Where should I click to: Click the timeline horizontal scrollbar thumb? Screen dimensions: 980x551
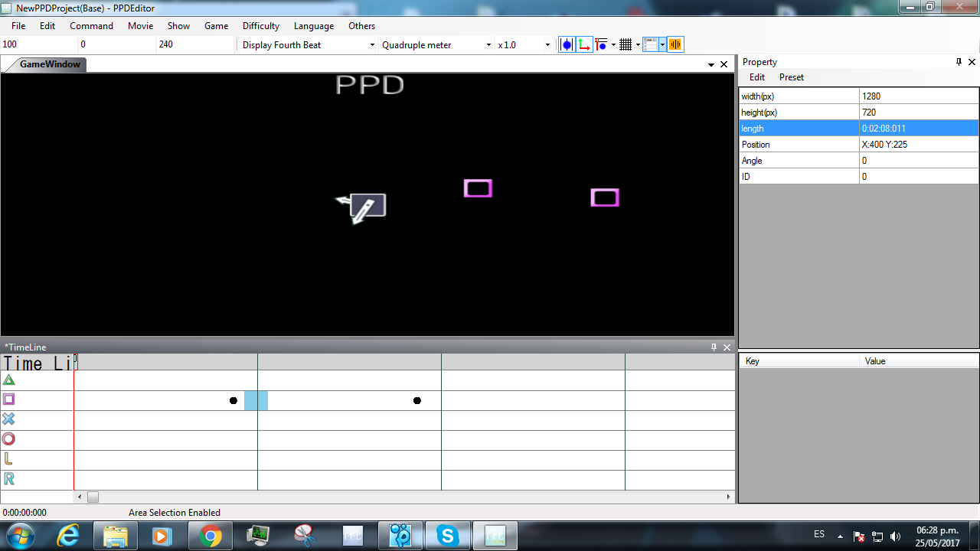(93, 497)
